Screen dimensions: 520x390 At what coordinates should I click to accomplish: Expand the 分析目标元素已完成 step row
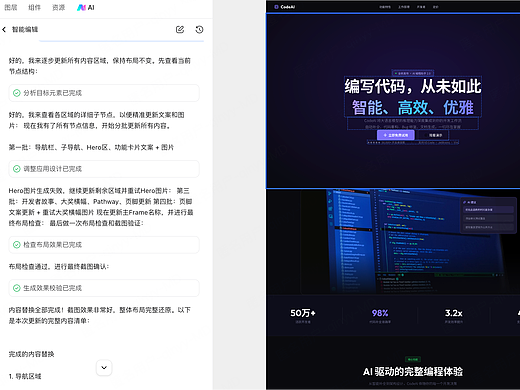click(104, 93)
